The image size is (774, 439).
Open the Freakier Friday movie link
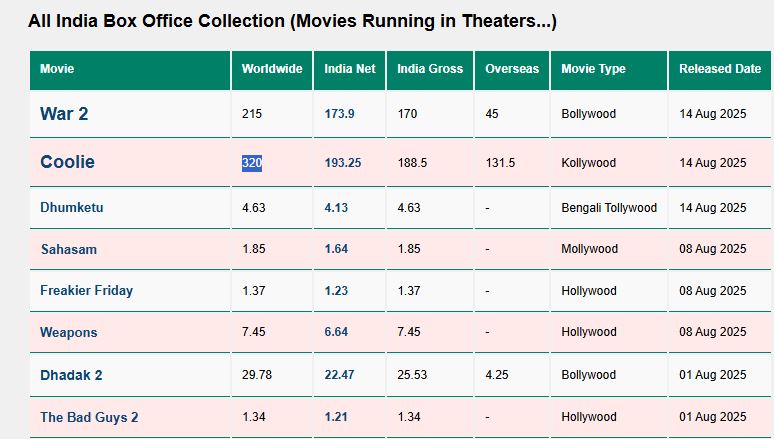click(86, 290)
